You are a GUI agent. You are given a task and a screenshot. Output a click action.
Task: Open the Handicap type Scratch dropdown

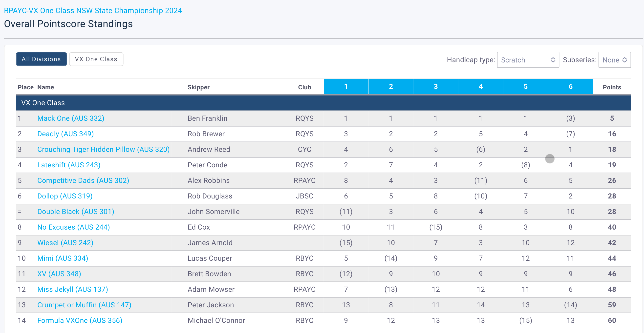(528, 60)
